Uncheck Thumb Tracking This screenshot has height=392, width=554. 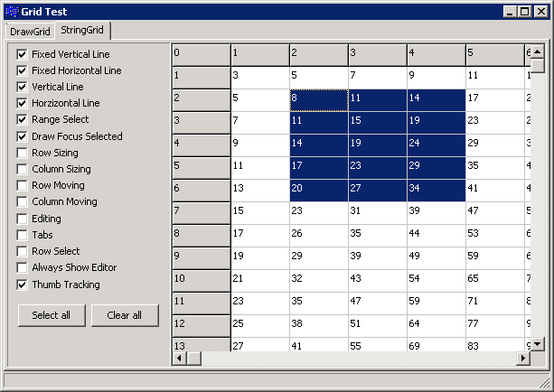[x=22, y=285]
